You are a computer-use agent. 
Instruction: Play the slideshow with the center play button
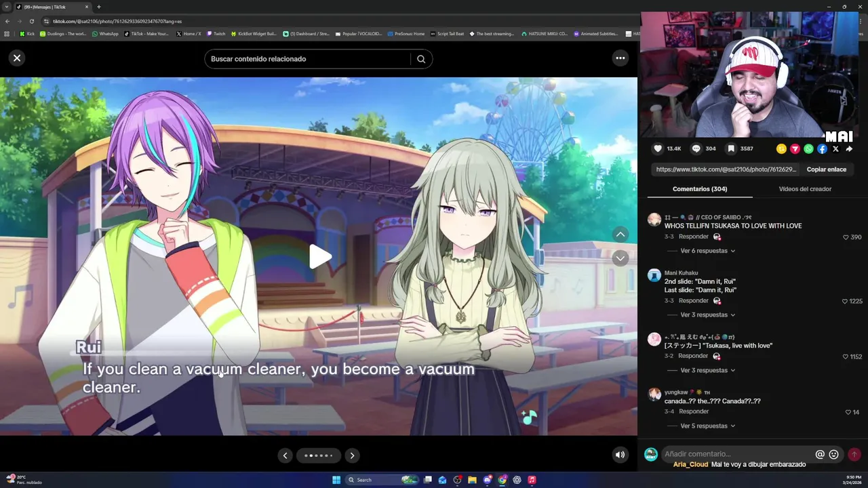320,256
